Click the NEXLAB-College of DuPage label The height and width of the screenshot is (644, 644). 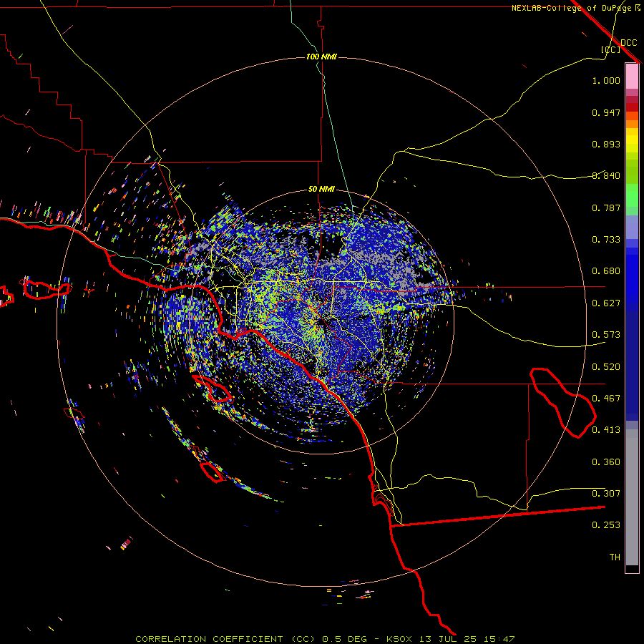coord(571,8)
